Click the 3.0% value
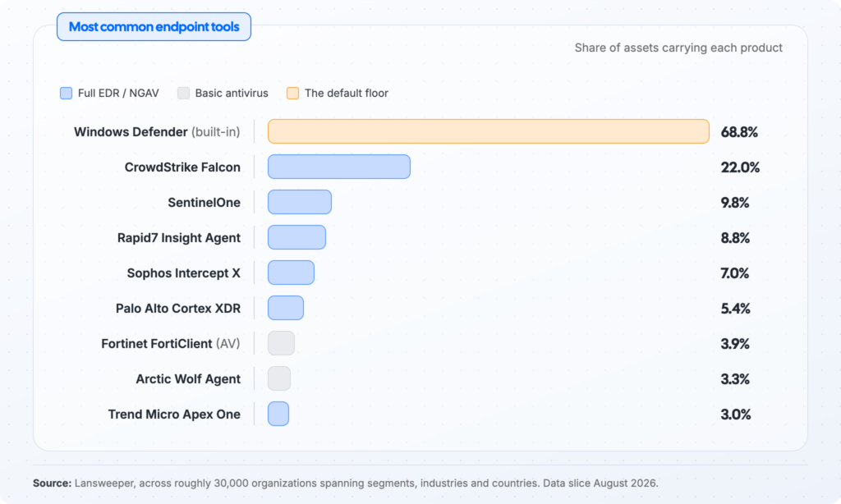The image size is (841, 504). click(735, 415)
